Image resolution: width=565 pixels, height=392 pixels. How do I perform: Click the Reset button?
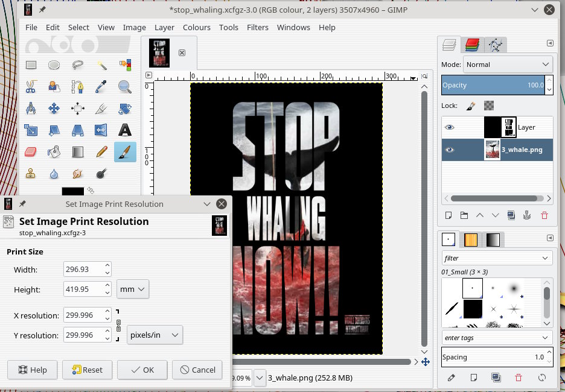[87, 370]
